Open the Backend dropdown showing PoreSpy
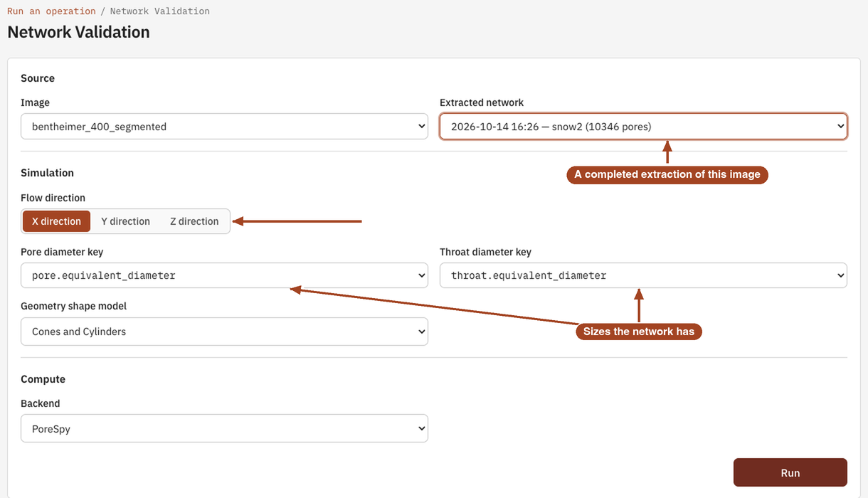Image resolution: width=868 pixels, height=498 pixels. tap(224, 429)
